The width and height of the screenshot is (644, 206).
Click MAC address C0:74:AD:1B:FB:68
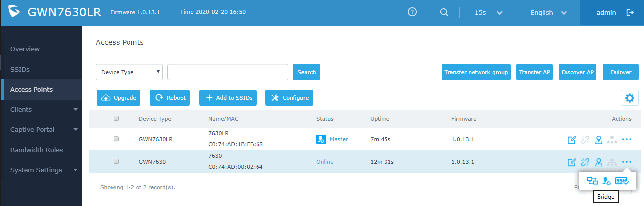pyautogui.click(x=235, y=144)
